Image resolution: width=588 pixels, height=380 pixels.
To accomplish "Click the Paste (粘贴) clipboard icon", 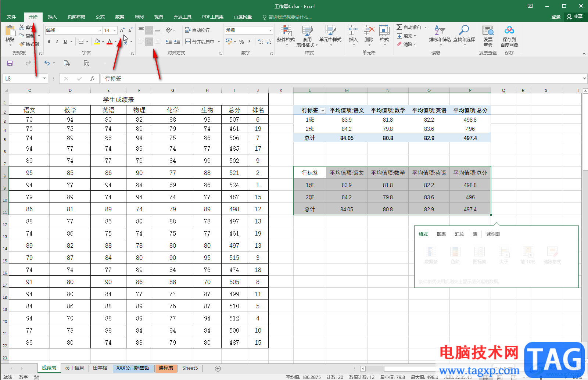I will (x=10, y=31).
